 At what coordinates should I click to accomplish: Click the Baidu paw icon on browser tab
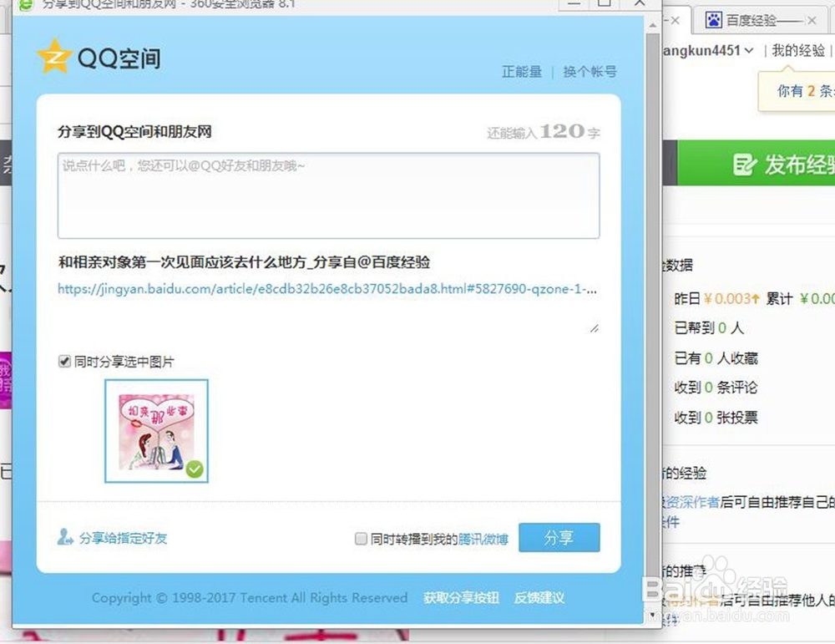click(713, 20)
